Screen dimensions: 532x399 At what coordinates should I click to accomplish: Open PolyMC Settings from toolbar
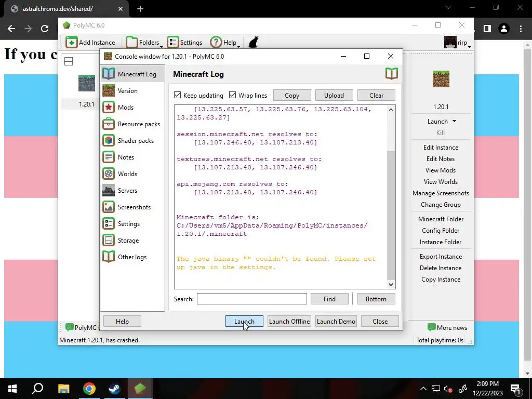[185, 43]
